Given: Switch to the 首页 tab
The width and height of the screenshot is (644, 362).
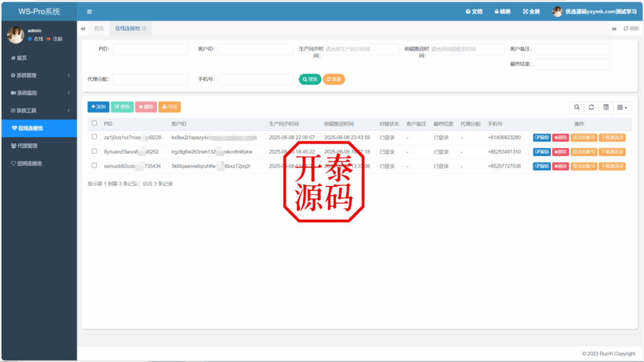Looking at the screenshot, I should (99, 28).
